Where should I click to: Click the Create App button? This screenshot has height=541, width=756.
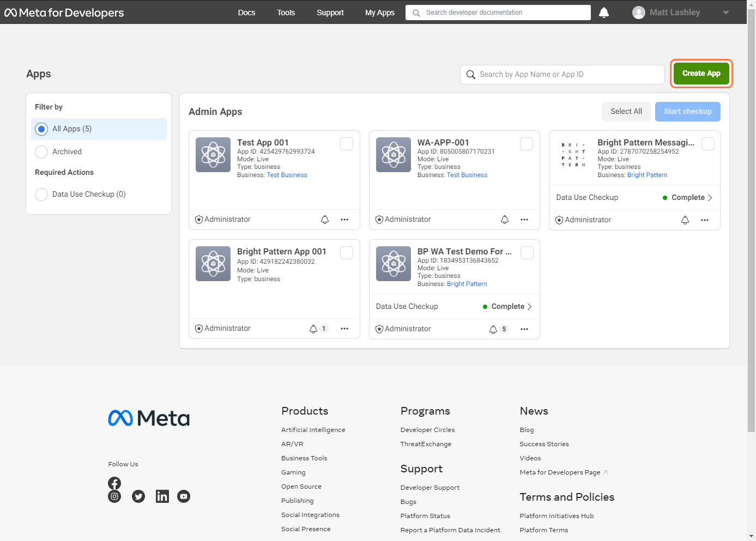(x=701, y=74)
